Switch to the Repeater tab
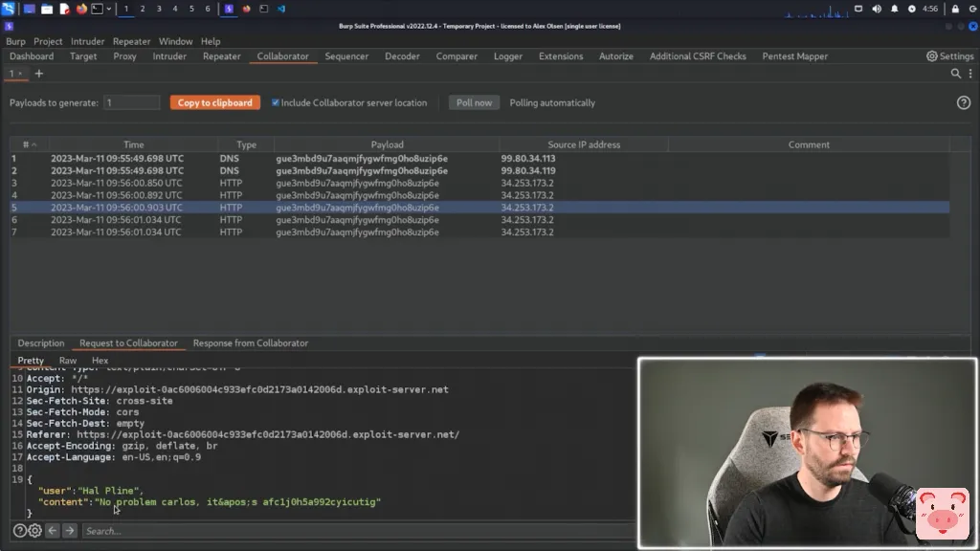The height and width of the screenshot is (551, 980). coord(221,56)
